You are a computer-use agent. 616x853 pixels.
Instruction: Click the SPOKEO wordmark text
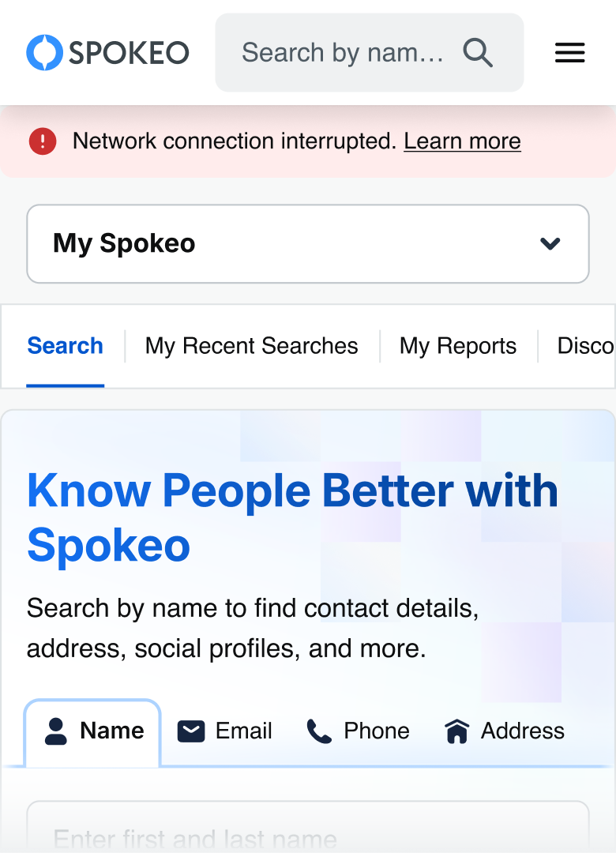[129, 53]
